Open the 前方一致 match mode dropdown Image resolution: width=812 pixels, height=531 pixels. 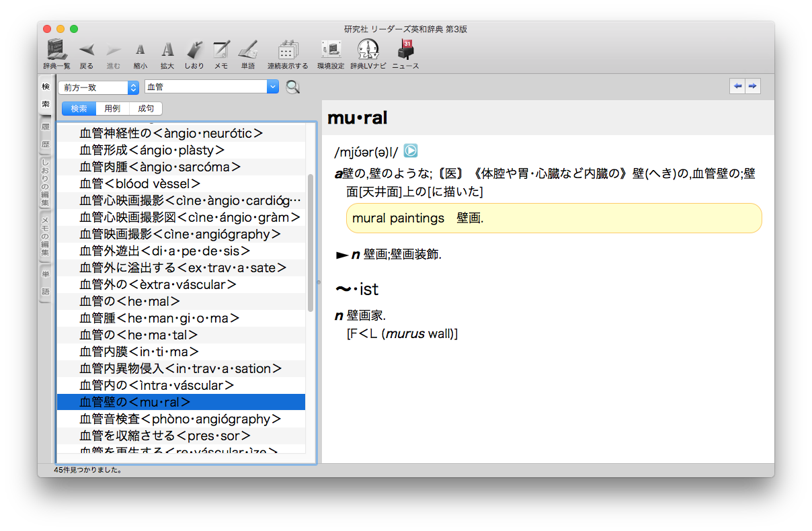point(98,87)
